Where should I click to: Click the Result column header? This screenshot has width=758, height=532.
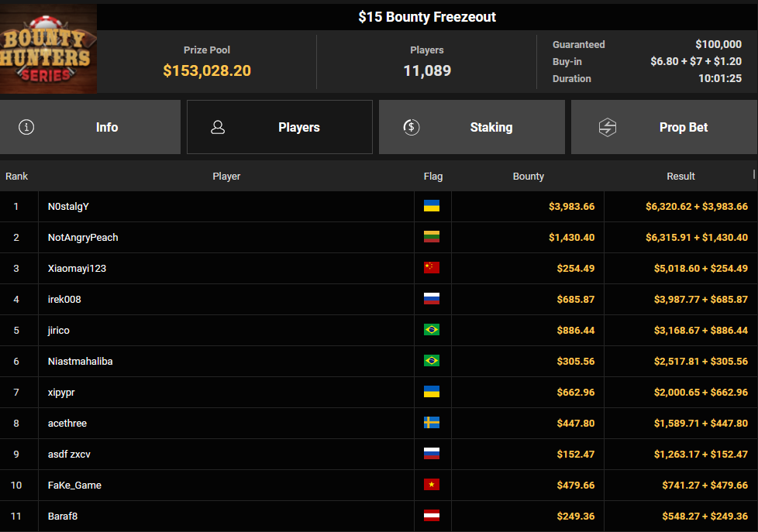pos(680,177)
